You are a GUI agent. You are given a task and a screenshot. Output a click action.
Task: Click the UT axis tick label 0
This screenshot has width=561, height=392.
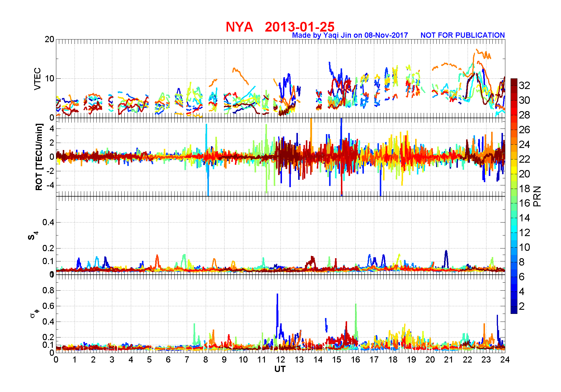pos(56,360)
